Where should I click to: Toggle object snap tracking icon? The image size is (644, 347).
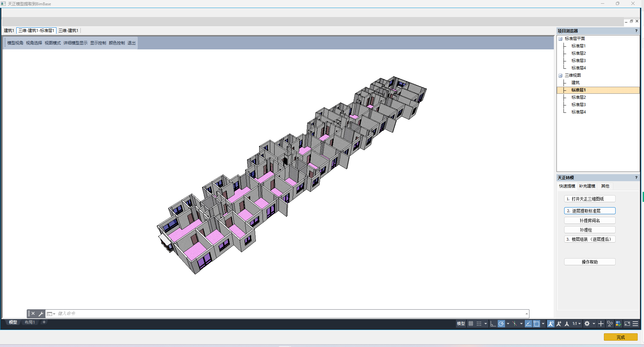(528, 324)
